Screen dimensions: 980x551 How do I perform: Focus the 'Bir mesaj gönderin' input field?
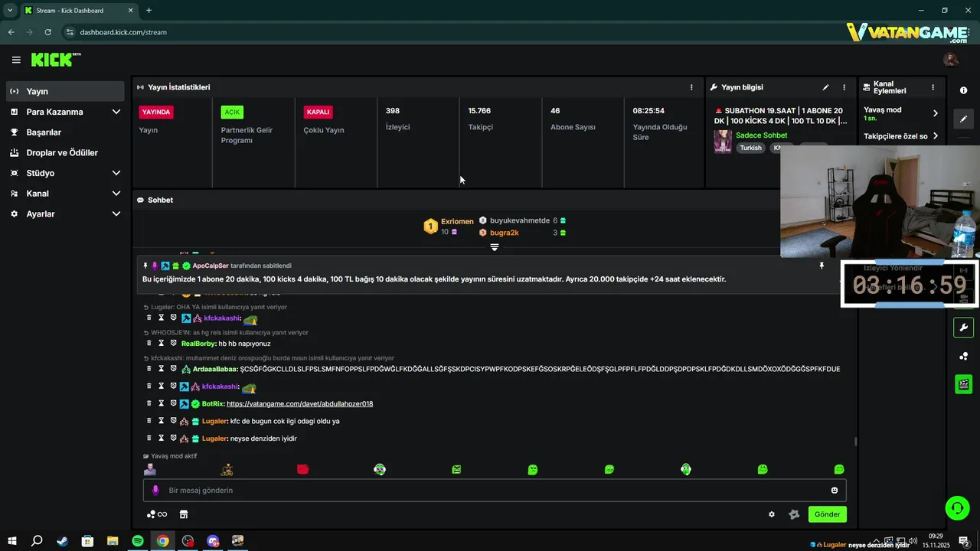tap(495, 491)
